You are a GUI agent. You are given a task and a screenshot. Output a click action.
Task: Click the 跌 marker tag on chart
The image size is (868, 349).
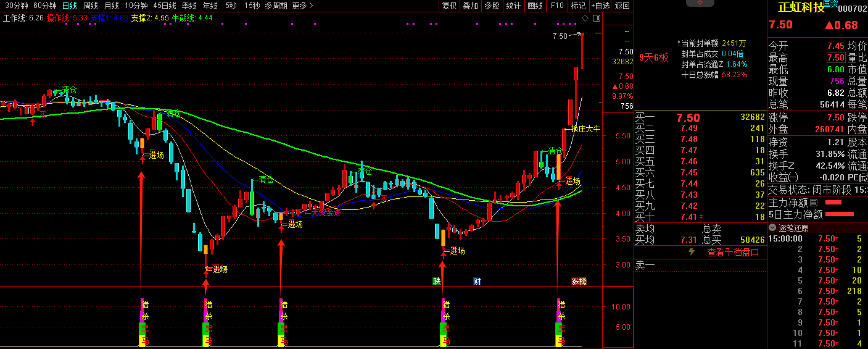pyautogui.click(x=437, y=282)
